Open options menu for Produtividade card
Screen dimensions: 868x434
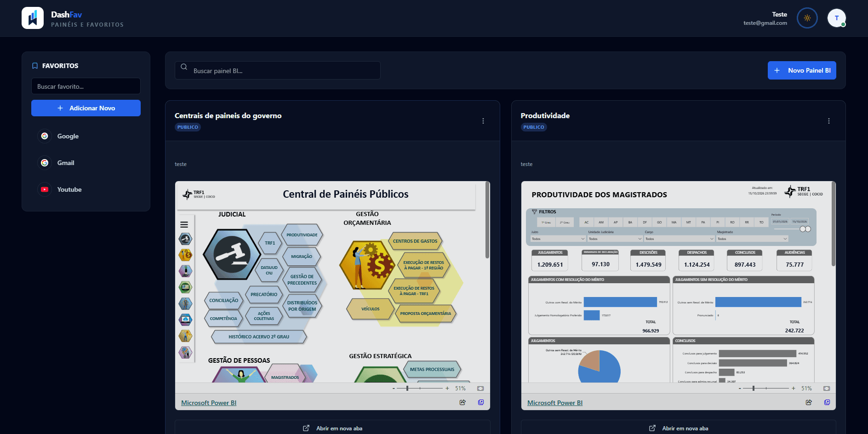pos(829,121)
